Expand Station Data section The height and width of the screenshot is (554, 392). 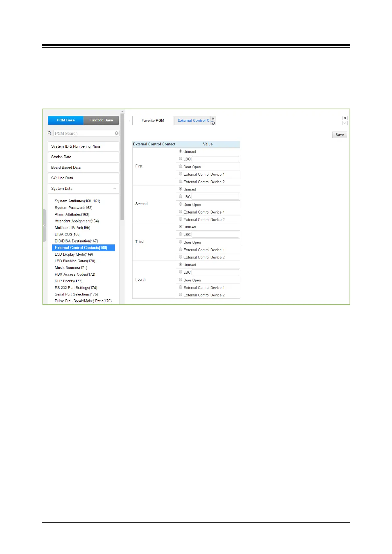[x=83, y=157]
